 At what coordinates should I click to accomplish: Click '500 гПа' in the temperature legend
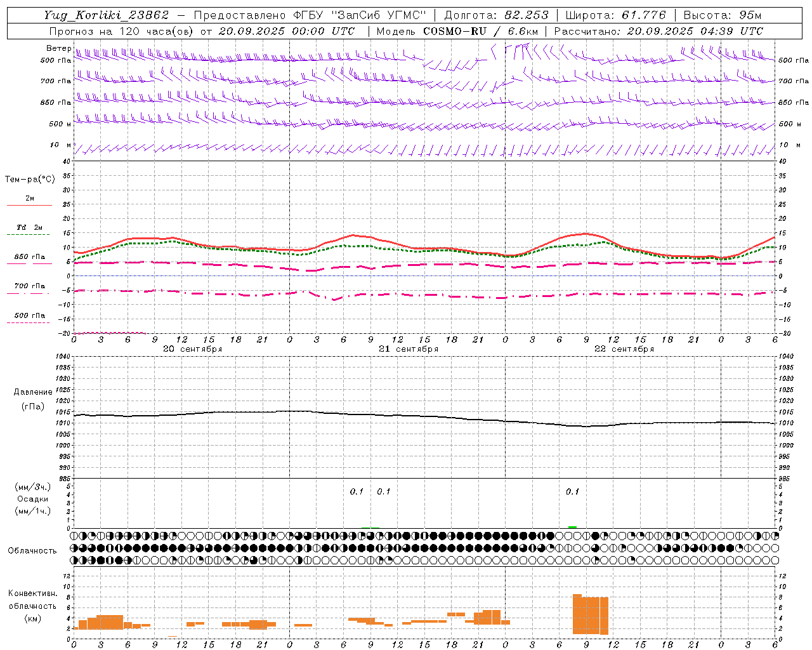click(x=30, y=315)
